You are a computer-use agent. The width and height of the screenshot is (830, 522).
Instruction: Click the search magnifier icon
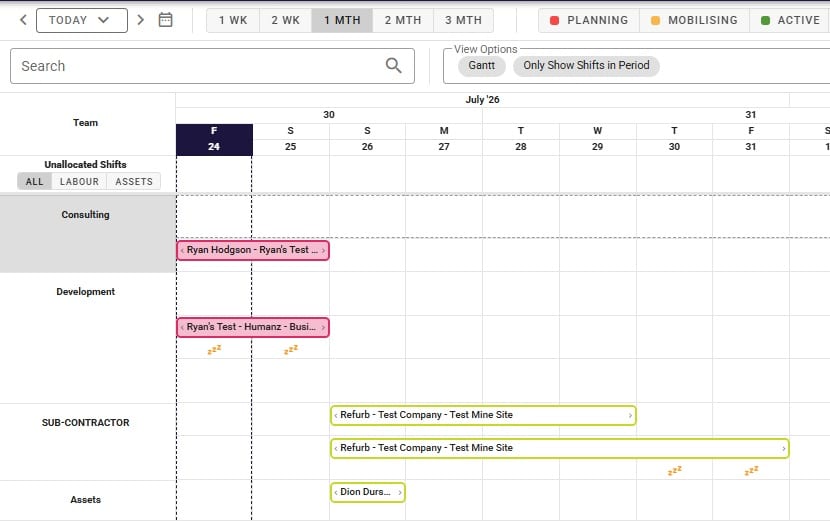coord(393,66)
